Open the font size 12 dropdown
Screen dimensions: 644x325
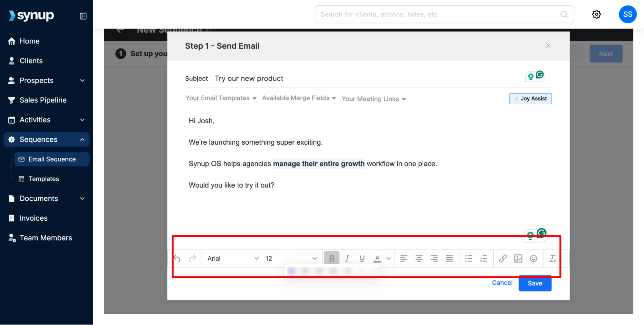291,258
